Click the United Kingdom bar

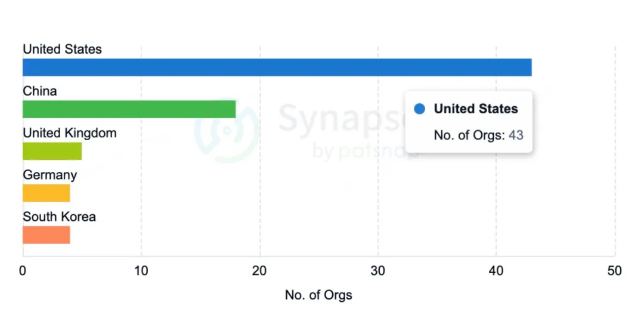click(52, 151)
